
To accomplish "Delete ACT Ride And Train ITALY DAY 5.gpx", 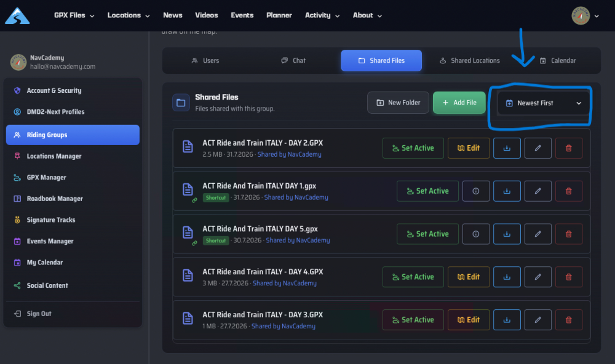I will pyautogui.click(x=569, y=234).
